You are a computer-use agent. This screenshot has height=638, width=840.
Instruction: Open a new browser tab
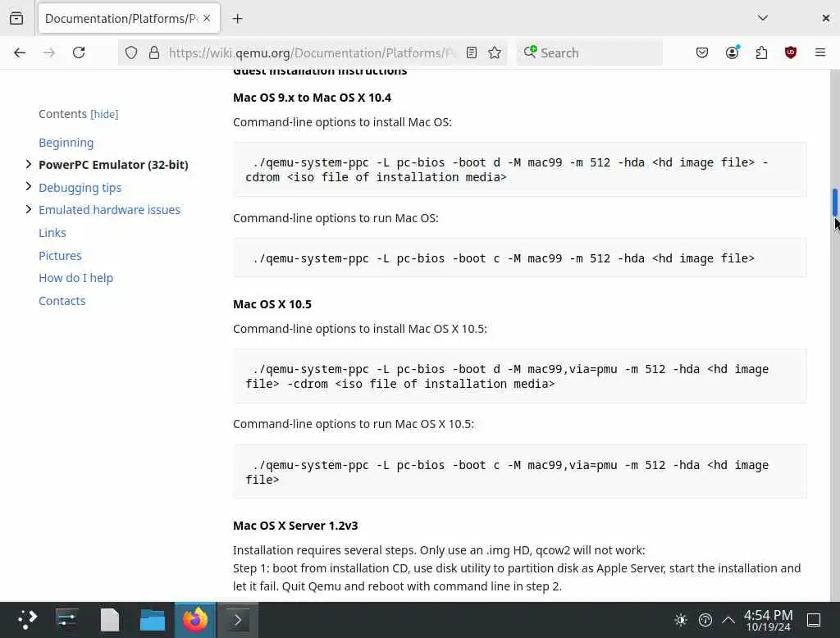pos(237,19)
